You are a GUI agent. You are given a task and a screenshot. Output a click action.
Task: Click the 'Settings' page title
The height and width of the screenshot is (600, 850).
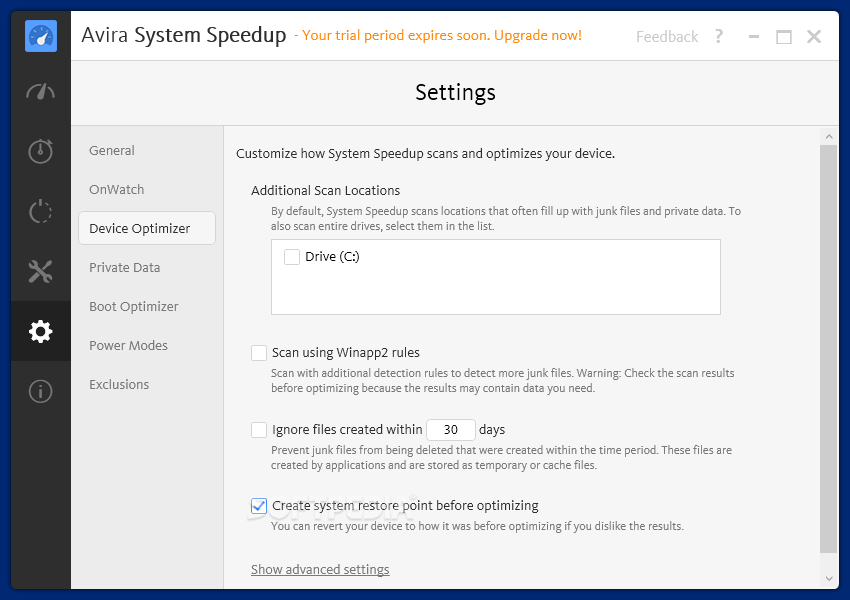coord(455,93)
